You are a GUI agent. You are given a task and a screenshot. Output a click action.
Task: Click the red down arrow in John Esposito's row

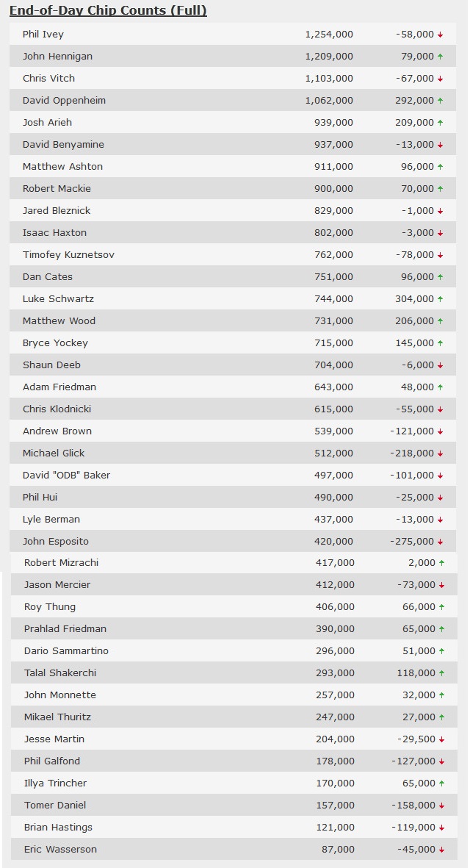(x=440, y=542)
